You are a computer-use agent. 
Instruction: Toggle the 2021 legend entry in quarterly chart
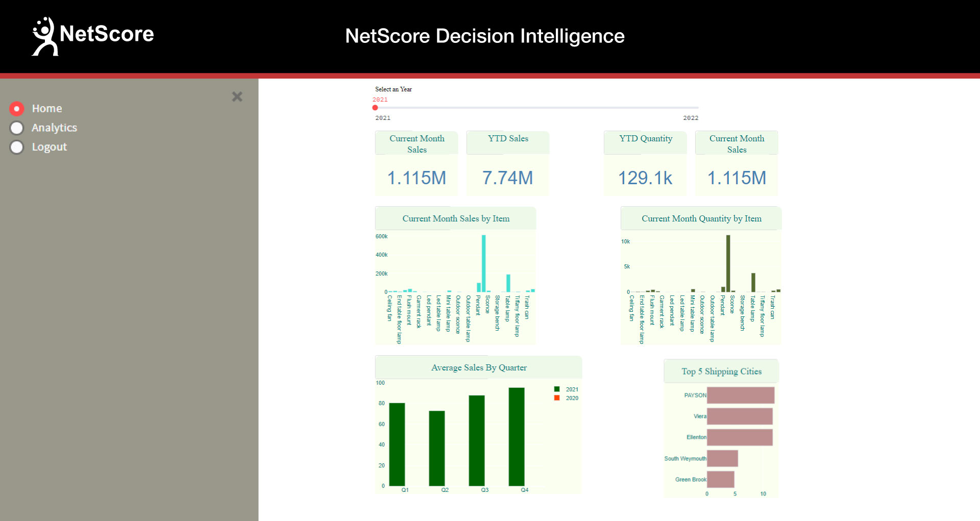pos(566,389)
